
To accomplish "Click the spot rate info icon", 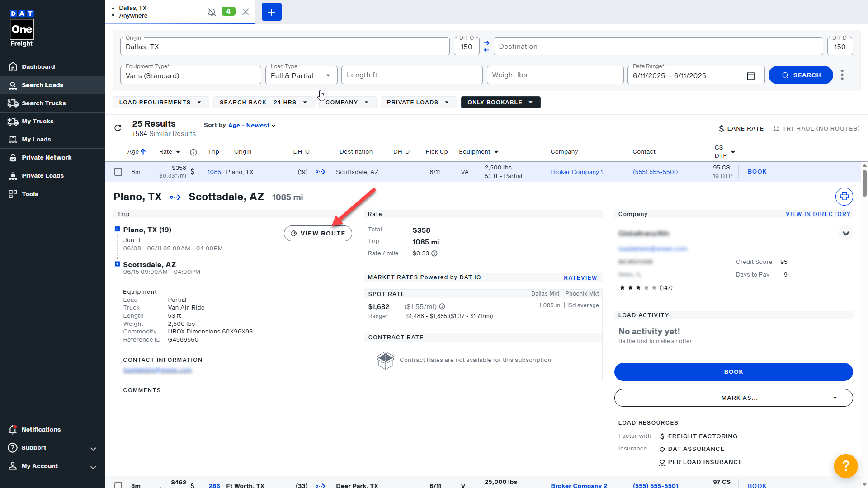I will pos(442,306).
